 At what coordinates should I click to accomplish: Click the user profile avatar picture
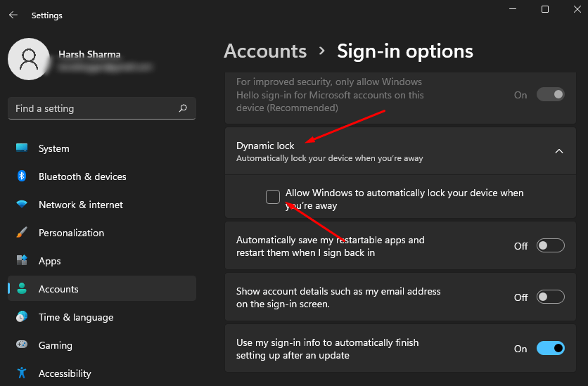(29, 59)
